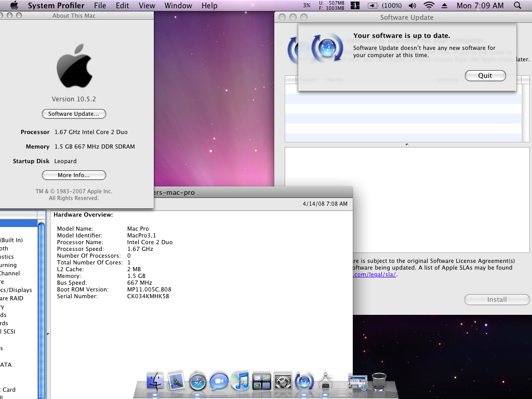The image size is (532, 399).
Task: Click the Software Update... button
Action: [74, 114]
